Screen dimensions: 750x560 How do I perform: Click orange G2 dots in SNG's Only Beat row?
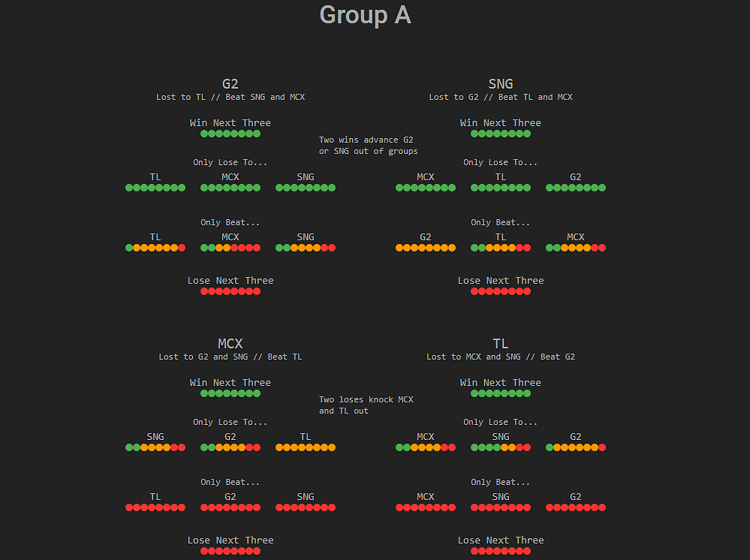426,248
